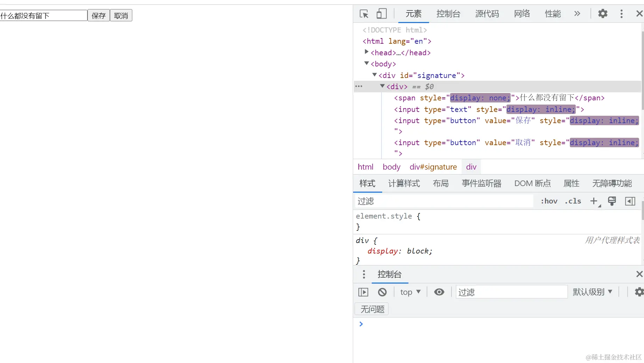Select the span element row
Viewport: 644px width, 363px height.
tap(499, 98)
